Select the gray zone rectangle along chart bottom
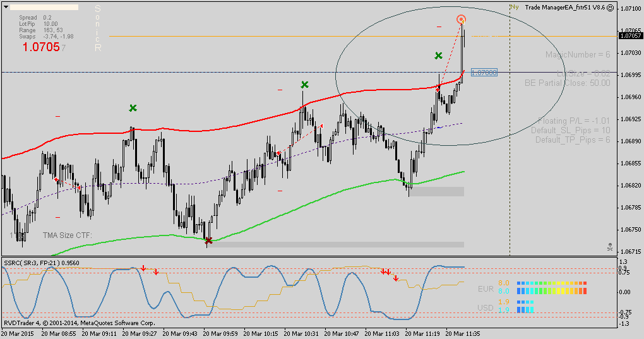The height and width of the screenshot is (339, 644). (336, 244)
